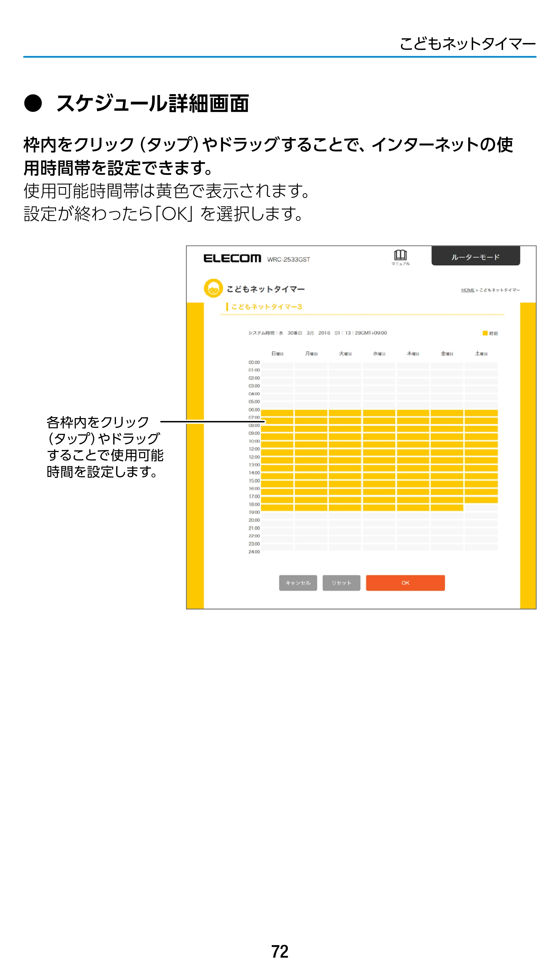Select the 月曜日 column header
Screen dimensions: 560x980
311,354
